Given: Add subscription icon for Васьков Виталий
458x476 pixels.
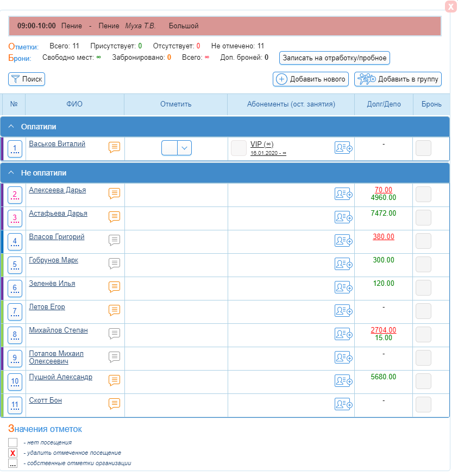Looking at the screenshot, I should coord(343,148).
